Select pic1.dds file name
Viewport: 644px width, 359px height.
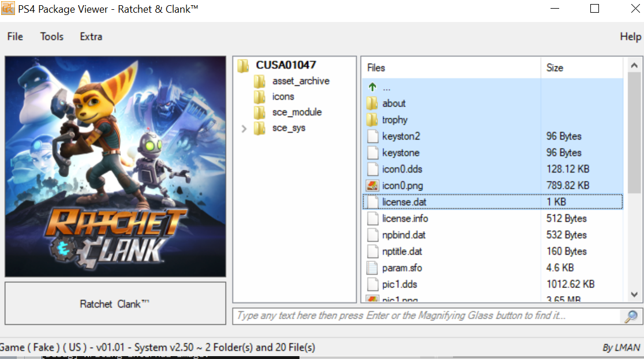pyautogui.click(x=400, y=284)
